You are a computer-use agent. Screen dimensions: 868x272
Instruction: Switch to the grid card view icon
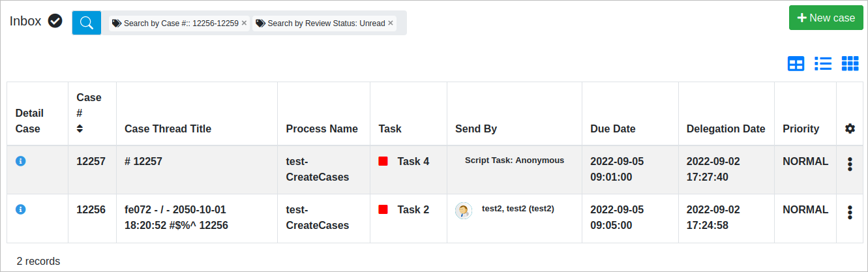[850, 63]
